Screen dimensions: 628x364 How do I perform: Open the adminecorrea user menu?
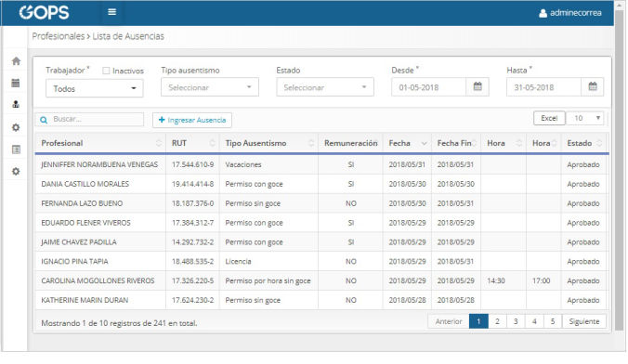click(569, 13)
